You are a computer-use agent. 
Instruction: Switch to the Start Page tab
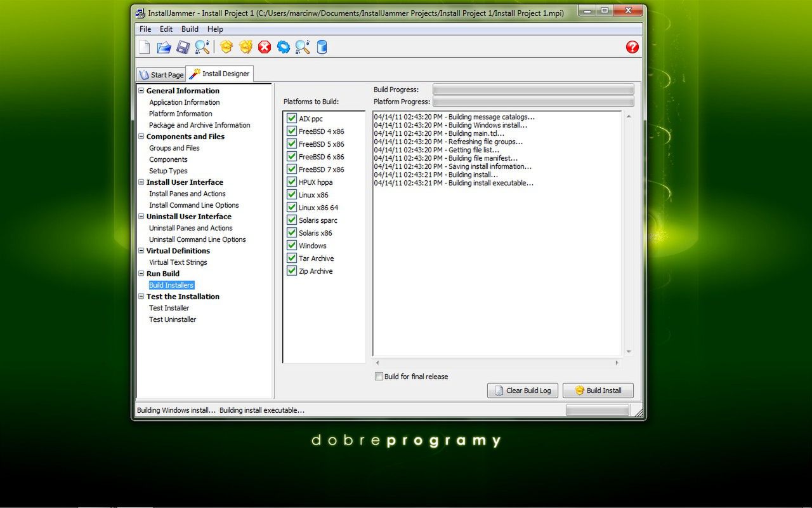161,74
